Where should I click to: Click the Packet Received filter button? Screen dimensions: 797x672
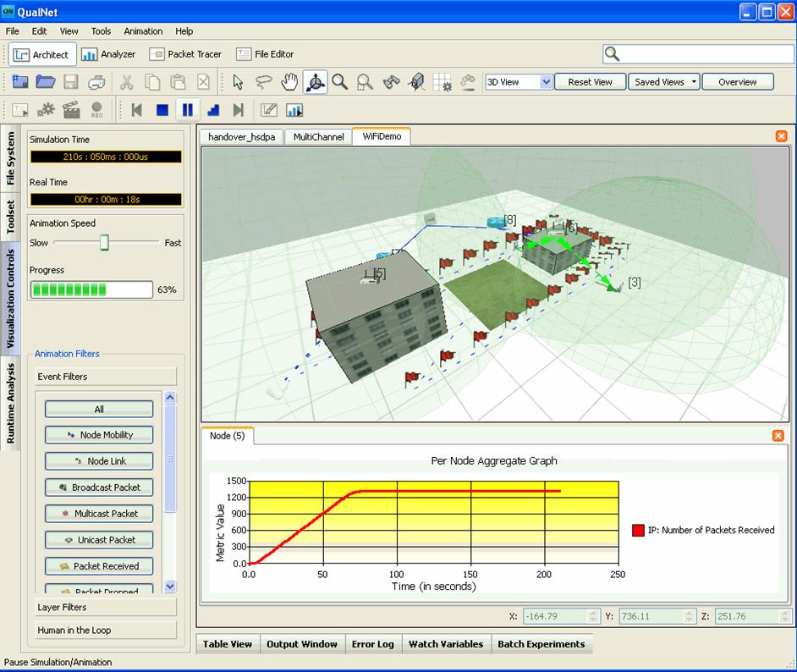click(x=99, y=566)
